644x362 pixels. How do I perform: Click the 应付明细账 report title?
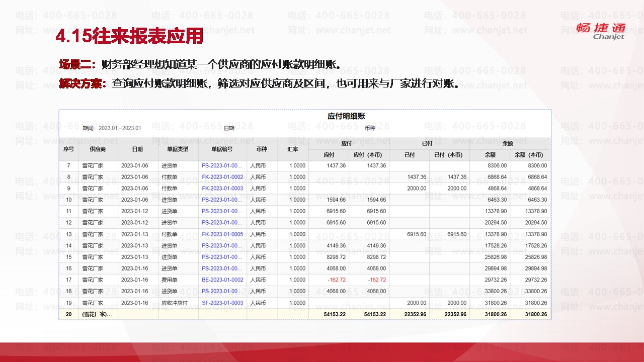(346, 117)
